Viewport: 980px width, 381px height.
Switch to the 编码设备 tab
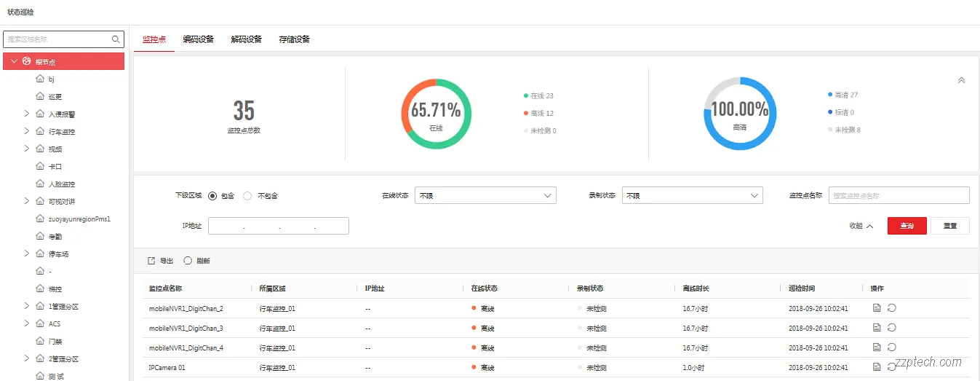point(199,39)
